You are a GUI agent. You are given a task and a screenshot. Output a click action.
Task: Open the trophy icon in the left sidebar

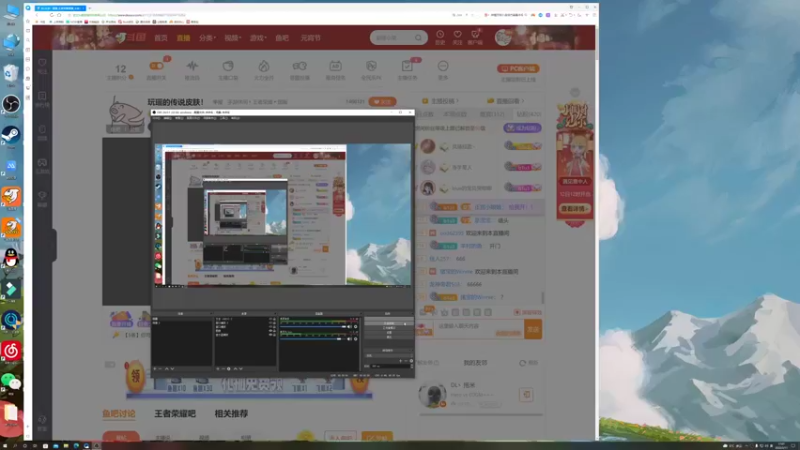pos(42,196)
